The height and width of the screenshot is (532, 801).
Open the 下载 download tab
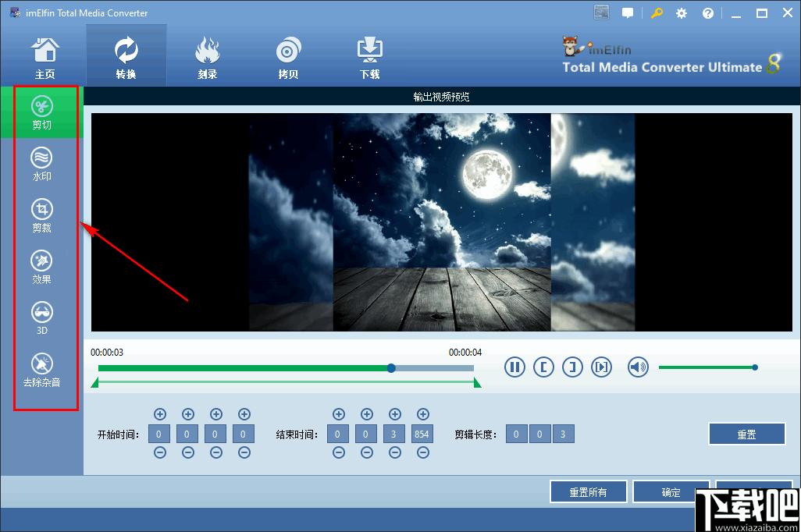click(370, 57)
